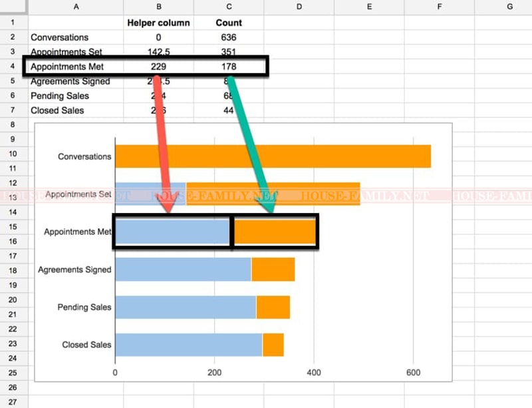Select the 'Appointments Met' cell in column A
Screen dimensions: 532x408
76,67
